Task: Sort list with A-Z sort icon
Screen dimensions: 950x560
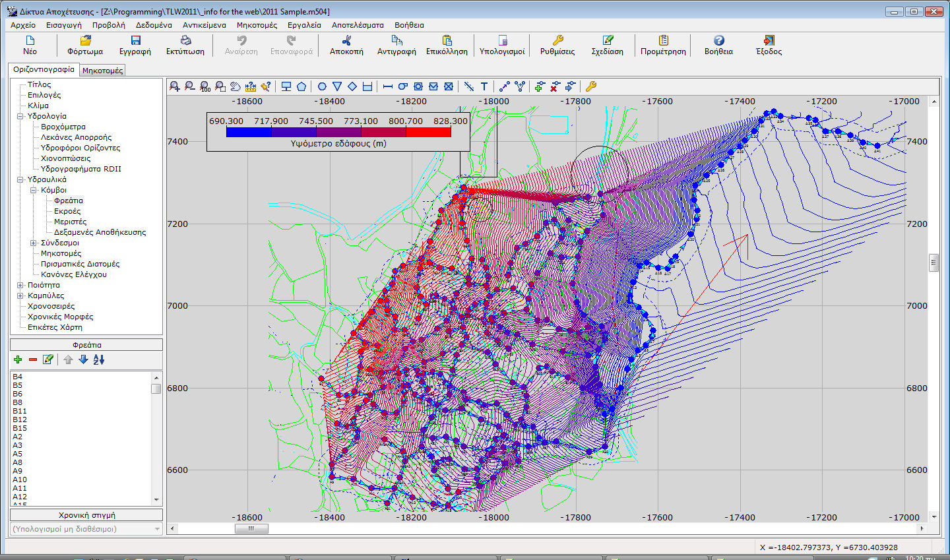Action: (99, 359)
